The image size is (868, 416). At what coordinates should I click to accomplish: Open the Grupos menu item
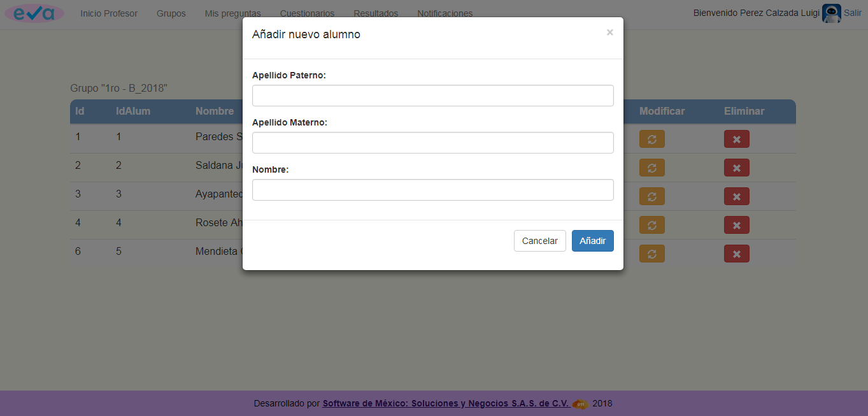tap(171, 13)
